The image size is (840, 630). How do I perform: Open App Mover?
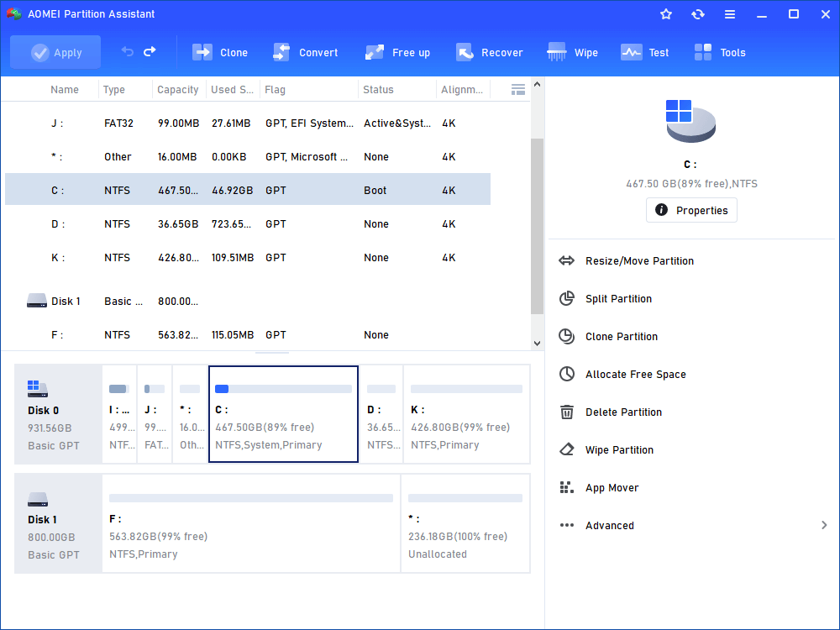tap(612, 487)
